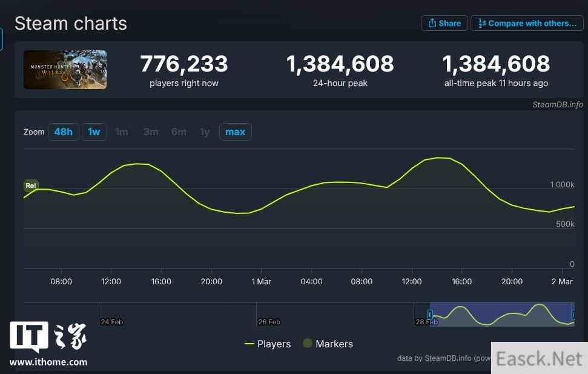Select the 1w zoom range
Viewport: 588px width, 374px height.
94,132
